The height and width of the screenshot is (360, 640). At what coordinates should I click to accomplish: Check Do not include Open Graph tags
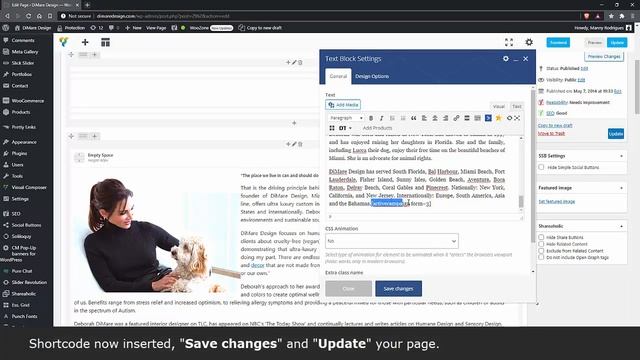pos(541,258)
